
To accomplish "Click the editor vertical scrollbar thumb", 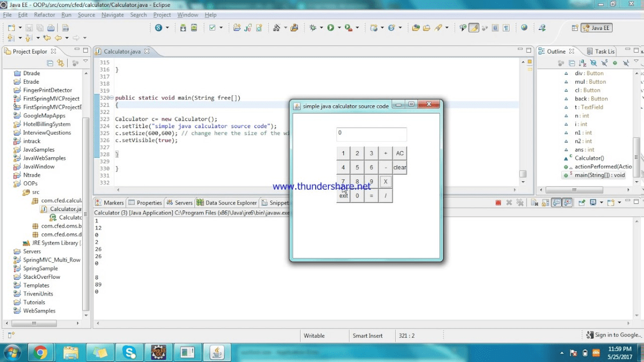I will [x=523, y=174].
